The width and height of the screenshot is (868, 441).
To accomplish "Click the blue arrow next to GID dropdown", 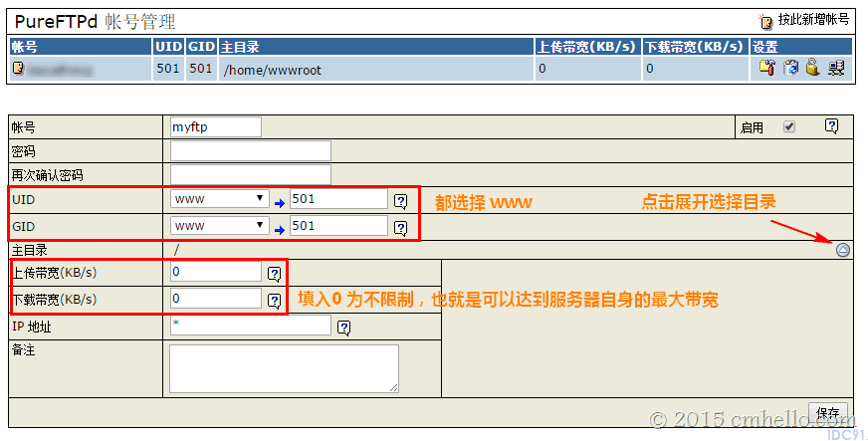I will point(280,230).
